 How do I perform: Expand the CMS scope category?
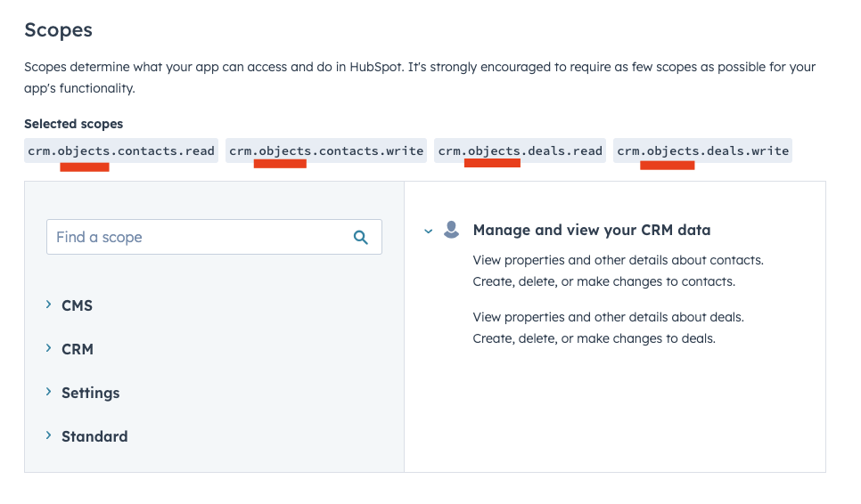tap(48, 305)
